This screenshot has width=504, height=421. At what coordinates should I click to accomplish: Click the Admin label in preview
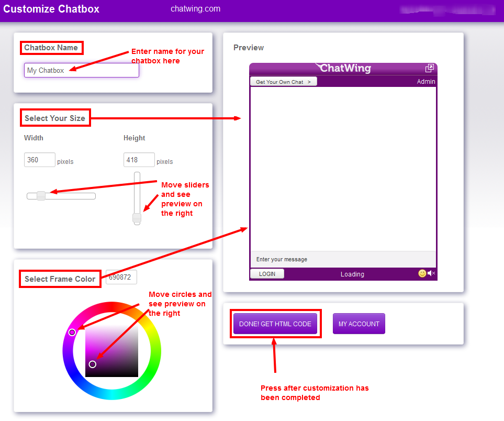click(x=426, y=82)
